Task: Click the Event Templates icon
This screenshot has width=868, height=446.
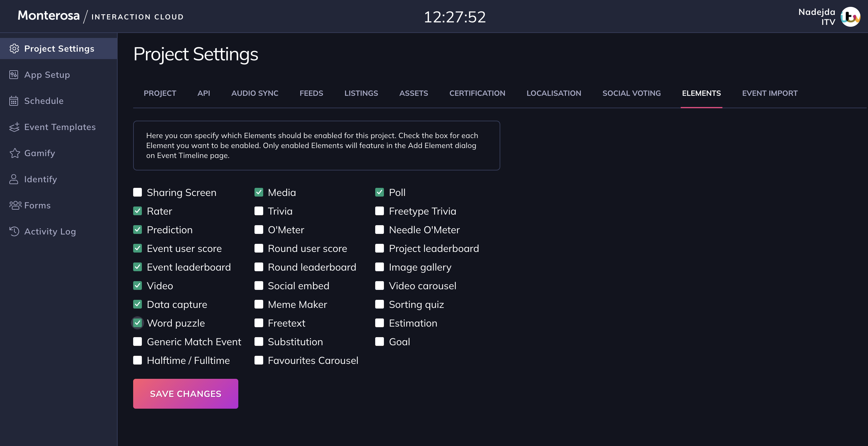Action: pos(14,127)
